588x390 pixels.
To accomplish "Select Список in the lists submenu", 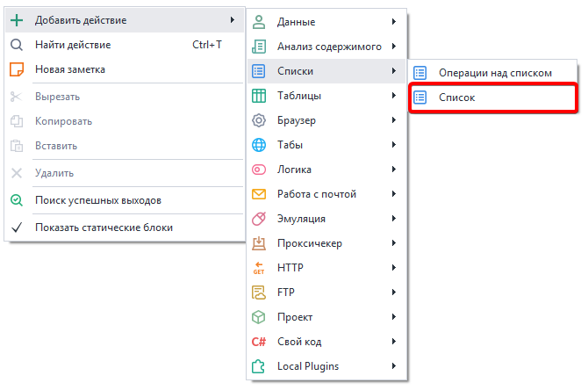I will (457, 97).
